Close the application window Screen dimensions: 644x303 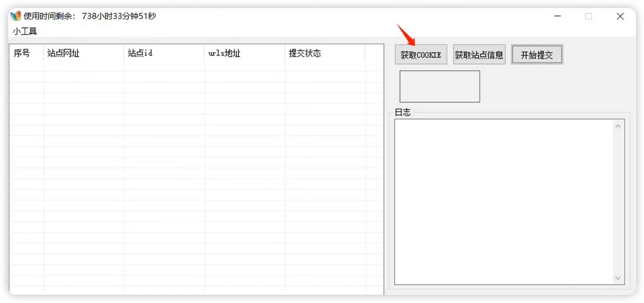[620, 16]
